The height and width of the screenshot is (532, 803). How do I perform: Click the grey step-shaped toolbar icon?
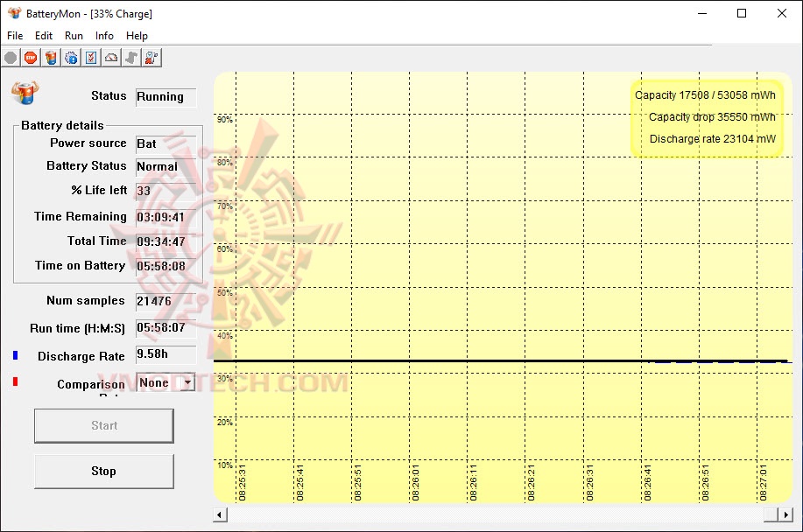click(x=131, y=58)
